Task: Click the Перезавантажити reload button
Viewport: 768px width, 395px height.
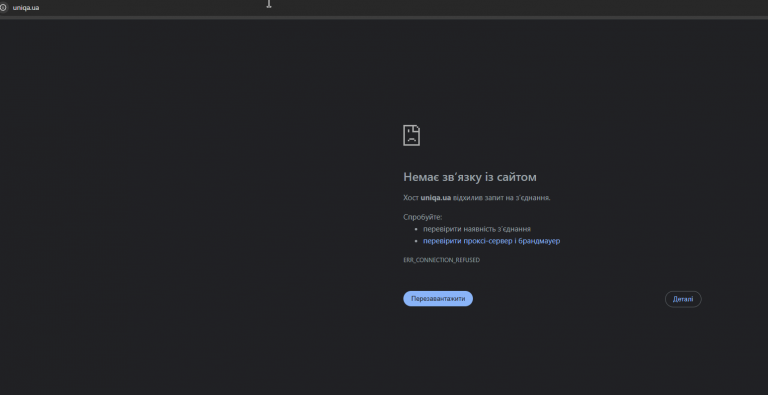Action: 438,299
